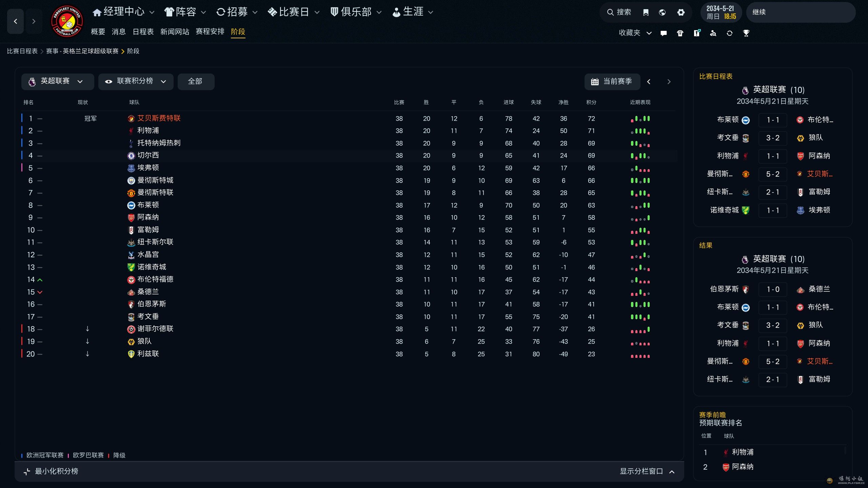868x488 pixels.
Task: Open the world globe icon
Action: (x=662, y=12)
